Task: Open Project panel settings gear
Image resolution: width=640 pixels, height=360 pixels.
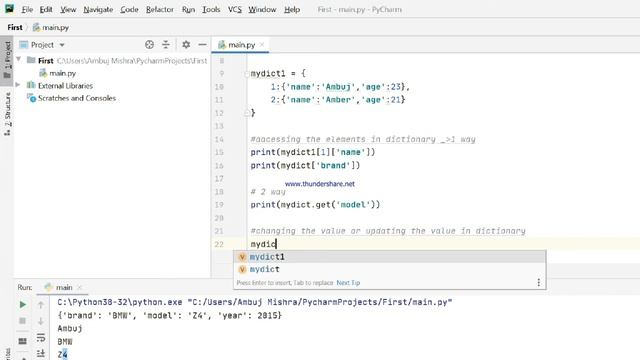Action: coord(186,44)
